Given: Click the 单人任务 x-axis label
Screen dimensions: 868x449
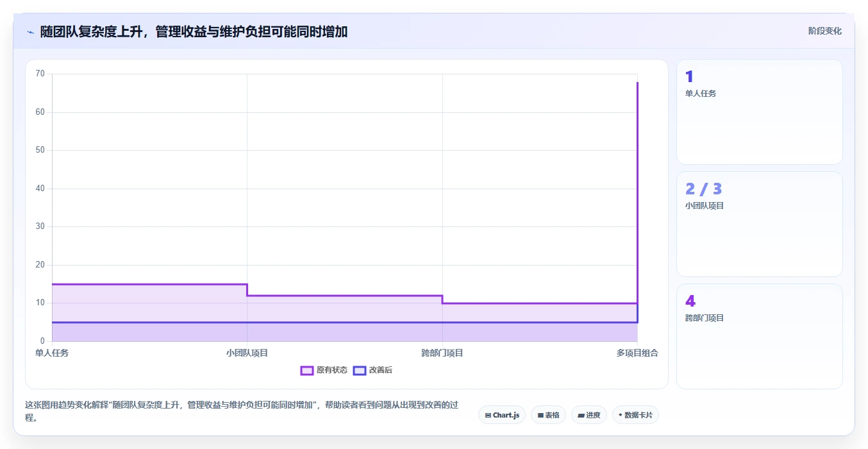Looking at the screenshot, I should [x=52, y=353].
